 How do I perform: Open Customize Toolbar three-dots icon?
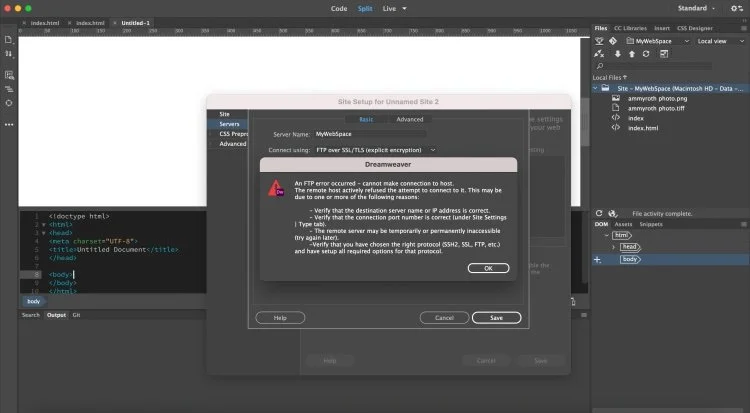(x=9, y=124)
